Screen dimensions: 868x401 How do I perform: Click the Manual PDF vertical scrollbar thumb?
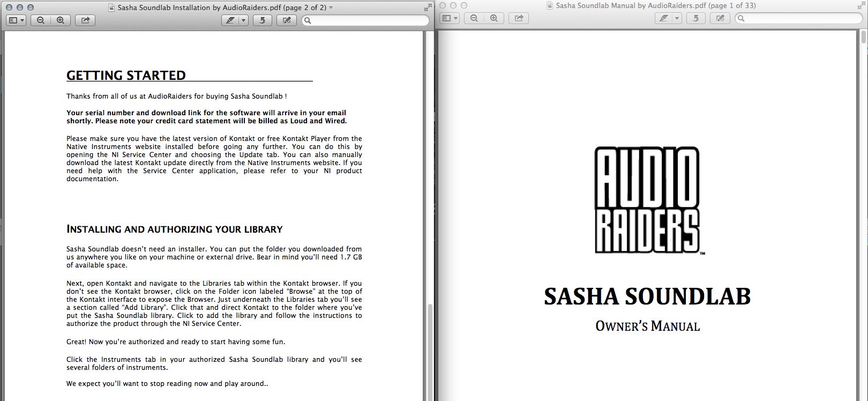coord(864,38)
